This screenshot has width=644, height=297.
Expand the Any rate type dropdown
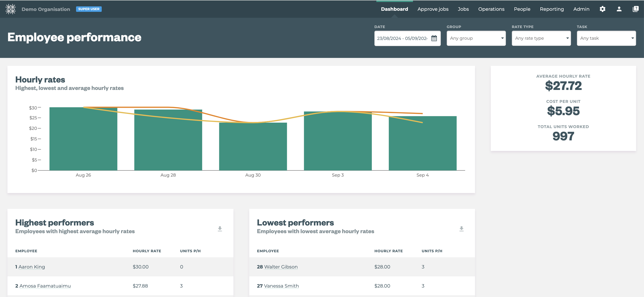tap(541, 38)
